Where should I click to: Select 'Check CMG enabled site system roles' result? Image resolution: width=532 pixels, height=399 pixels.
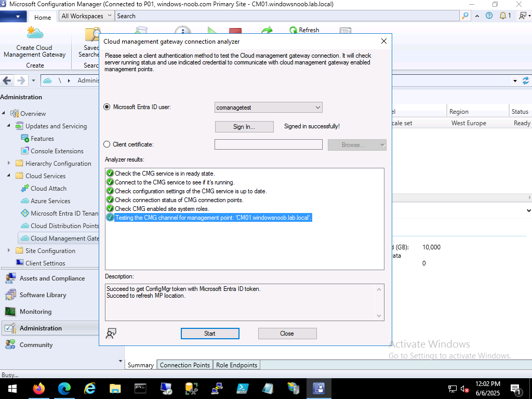[x=158, y=209]
